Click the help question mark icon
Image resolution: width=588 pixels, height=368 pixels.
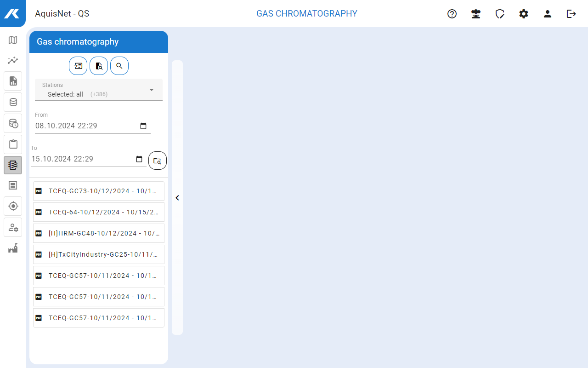pyautogui.click(x=452, y=14)
